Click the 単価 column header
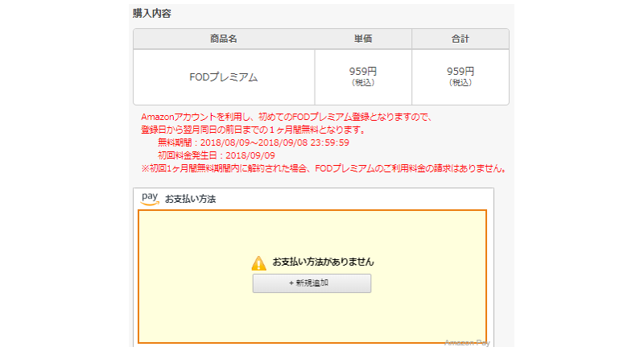This screenshot has width=644, height=351. point(363,39)
